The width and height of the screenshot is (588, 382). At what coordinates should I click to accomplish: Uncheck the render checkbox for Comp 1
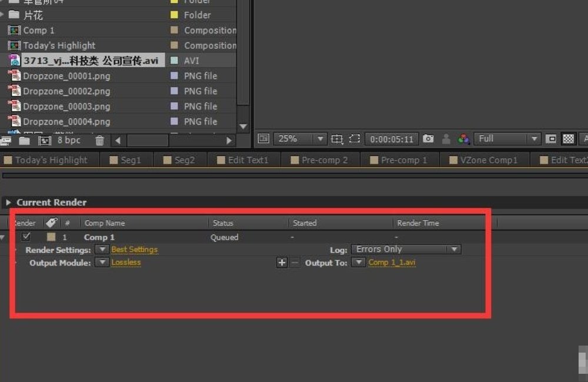coord(26,237)
